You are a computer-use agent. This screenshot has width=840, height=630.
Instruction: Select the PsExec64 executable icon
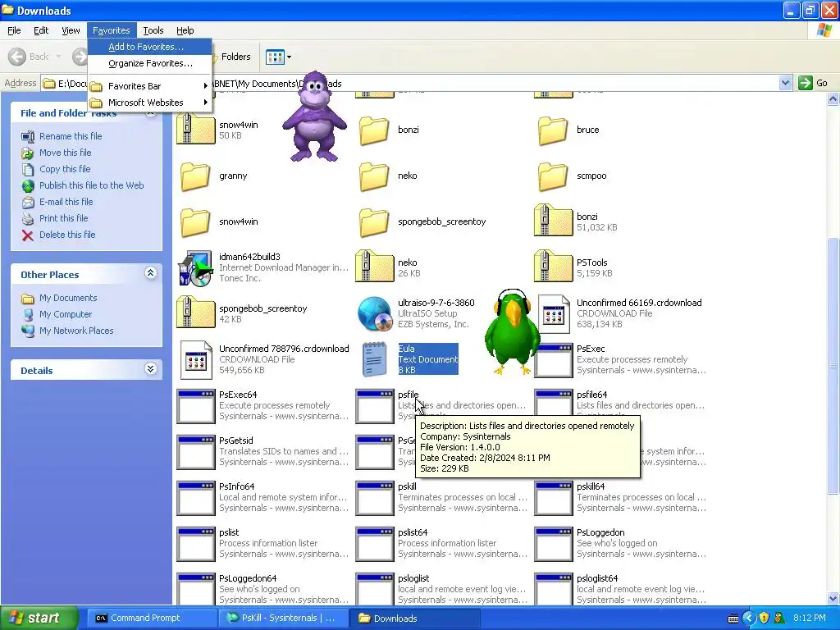click(196, 407)
